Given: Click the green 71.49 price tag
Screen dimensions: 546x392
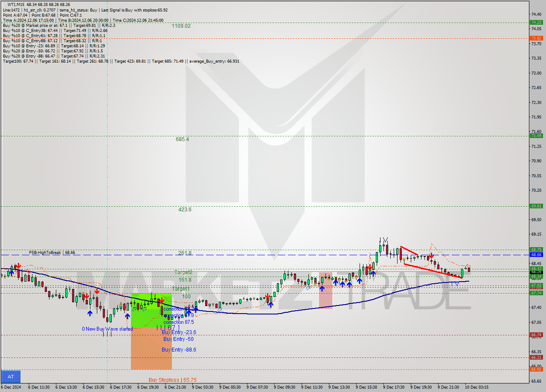Looking at the screenshot, I should coord(536,135).
